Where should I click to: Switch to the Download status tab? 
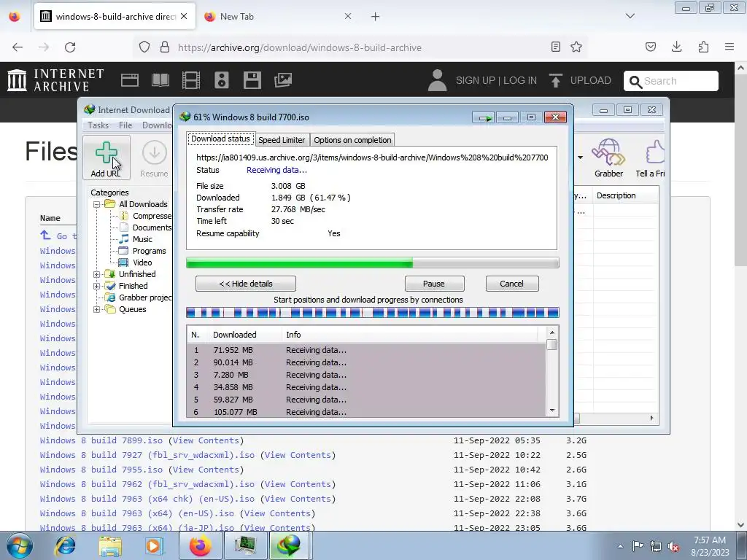(220, 139)
